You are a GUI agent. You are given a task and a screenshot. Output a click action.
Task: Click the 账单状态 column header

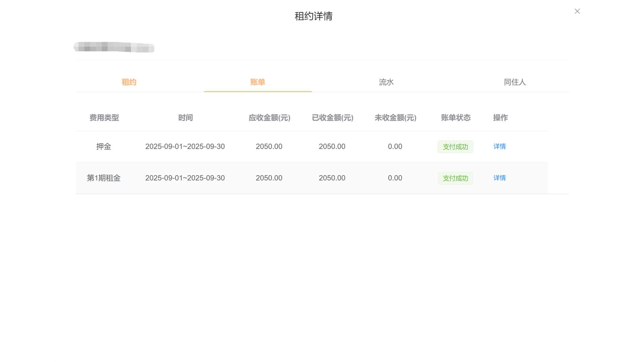click(x=456, y=118)
